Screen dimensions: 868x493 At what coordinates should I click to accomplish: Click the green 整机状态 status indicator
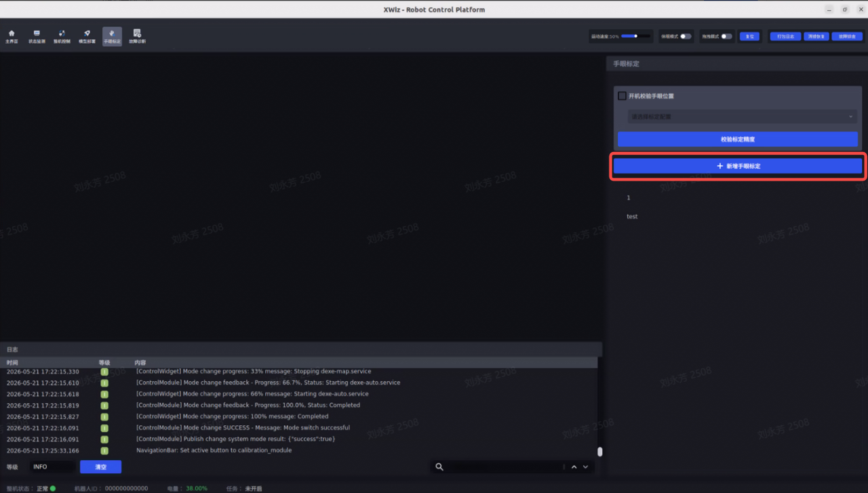(x=53, y=488)
